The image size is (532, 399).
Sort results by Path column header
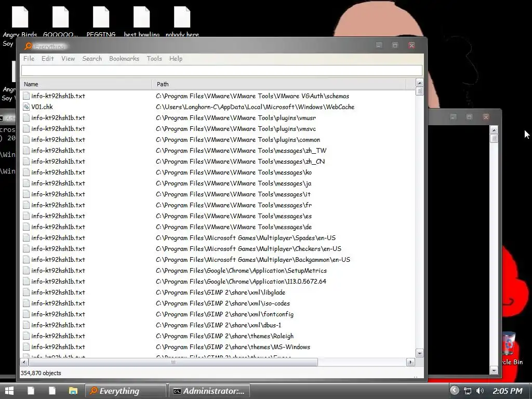279,84
